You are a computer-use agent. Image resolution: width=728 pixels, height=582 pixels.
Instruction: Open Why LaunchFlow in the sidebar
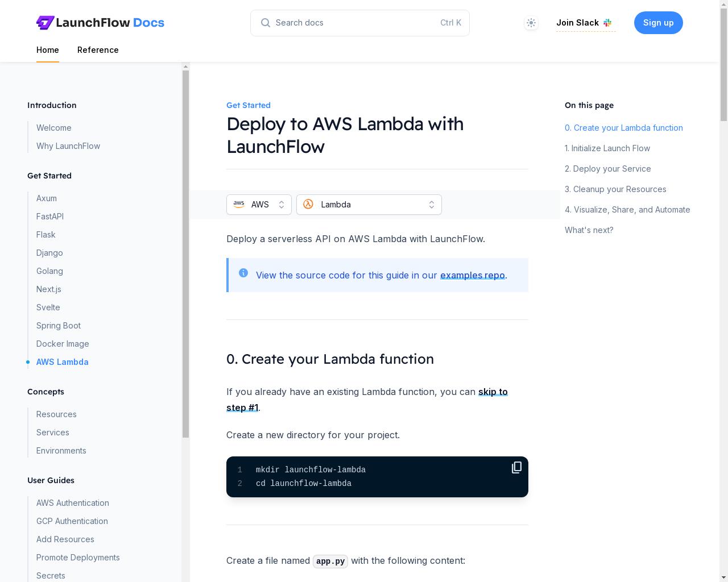click(x=68, y=146)
